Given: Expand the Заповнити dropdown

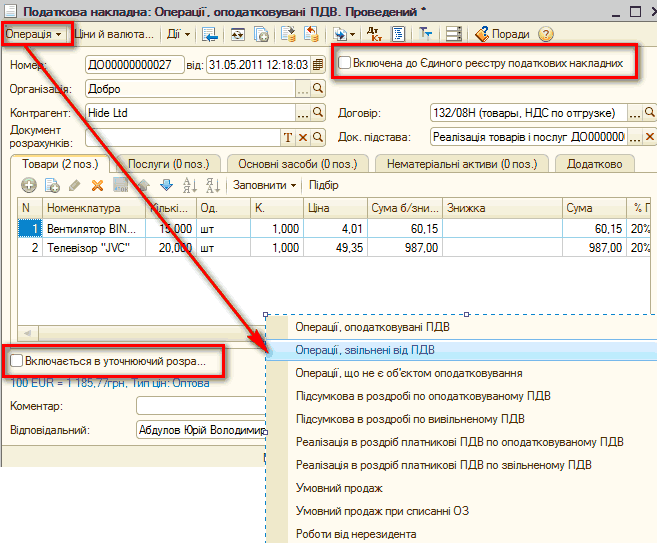Looking at the screenshot, I should click(265, 185).
